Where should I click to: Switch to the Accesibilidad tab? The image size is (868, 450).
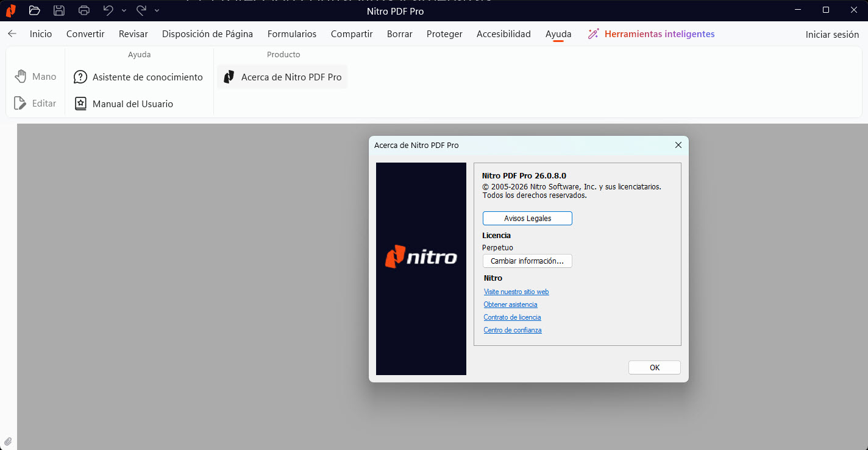(x=503, y=34)
